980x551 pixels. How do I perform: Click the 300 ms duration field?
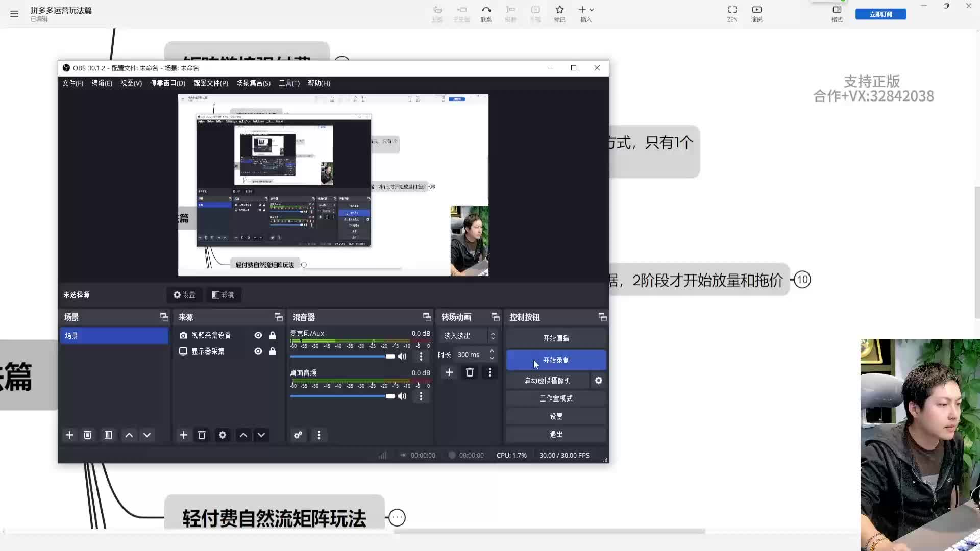[471, 355]
